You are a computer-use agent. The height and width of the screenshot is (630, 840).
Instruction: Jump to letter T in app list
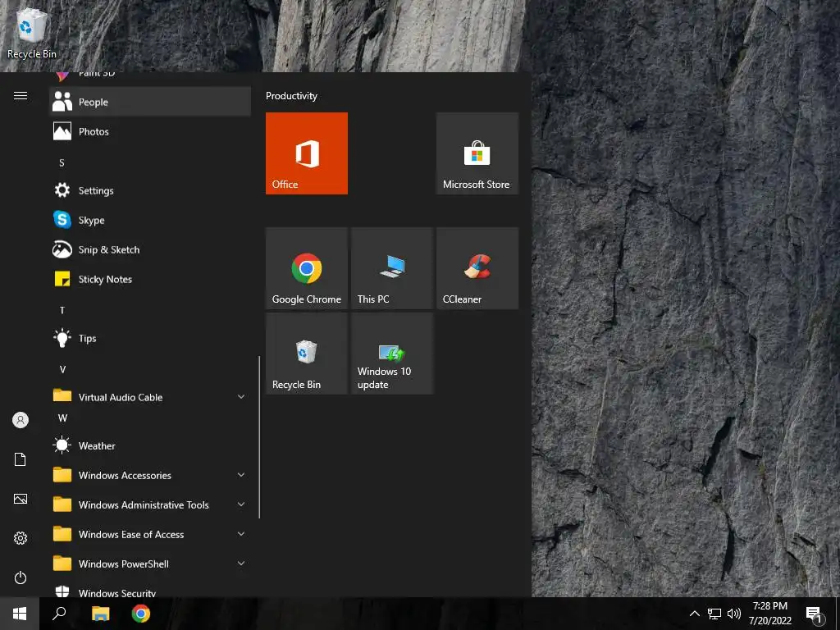pyautogui.click(x=62, y=310)
